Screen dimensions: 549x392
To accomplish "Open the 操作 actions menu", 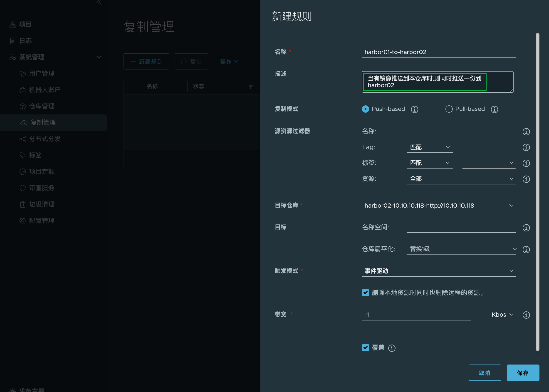I will [x=229, y=62].
